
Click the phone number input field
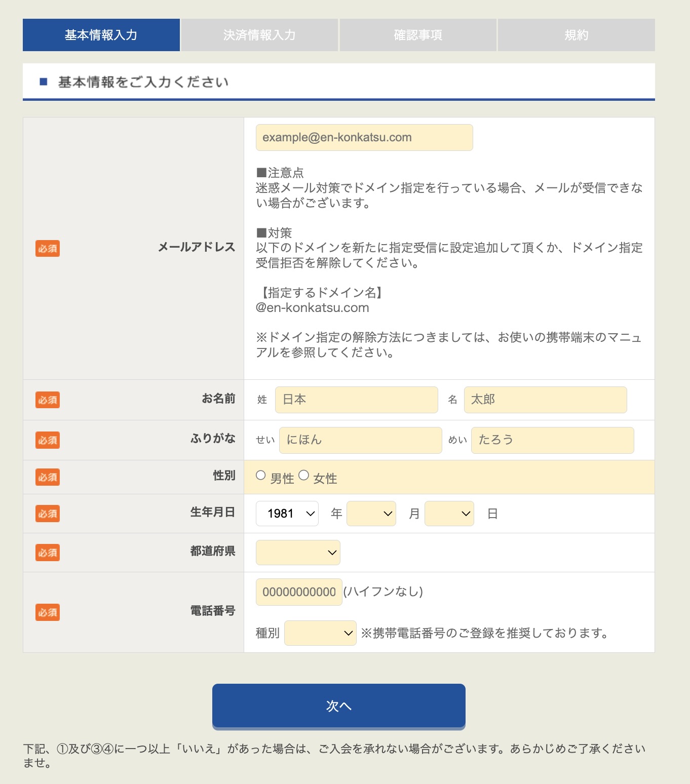(x=299, y=592)
